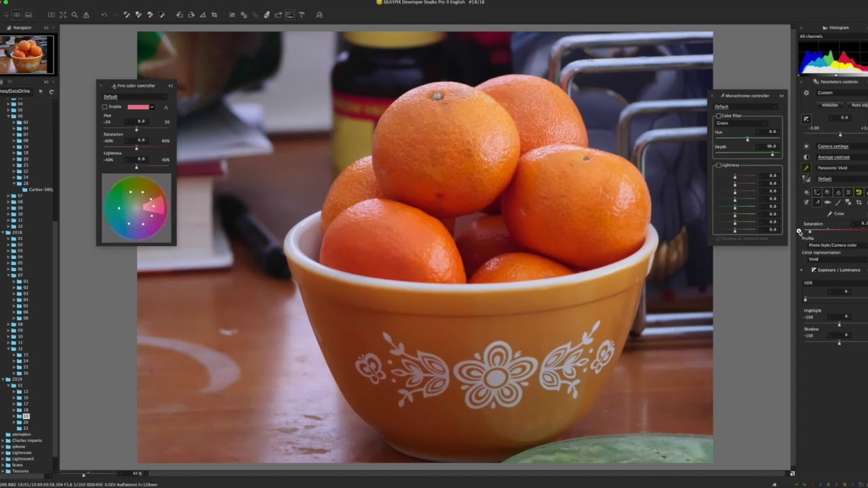This screenshot has height=488, width=868.
Task: Toggle full screen preview arrows icon
Action: click(63, 14)
